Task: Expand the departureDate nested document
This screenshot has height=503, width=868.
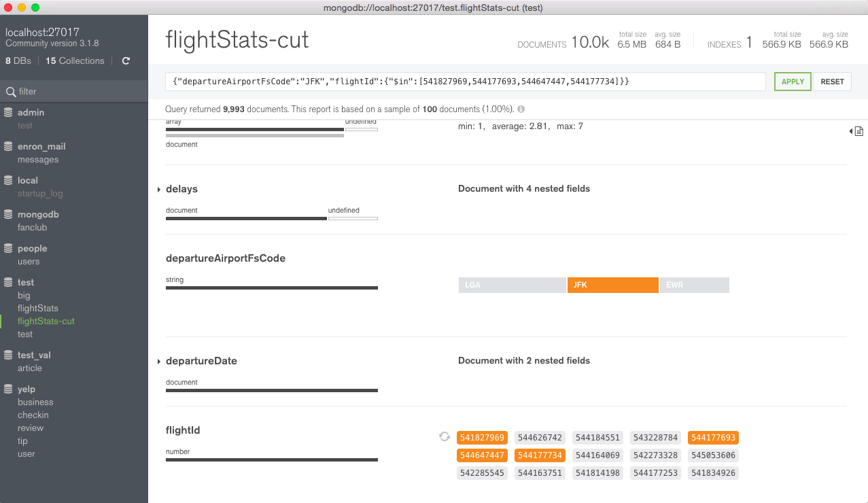Action: 159,361
